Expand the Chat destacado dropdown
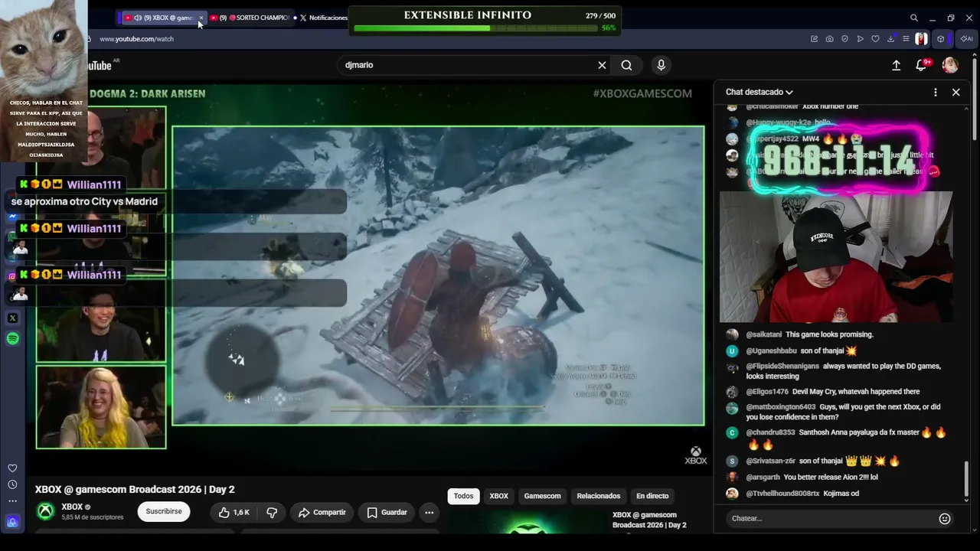Viewport: 980px width, 551px height. [x=759, y=93]
